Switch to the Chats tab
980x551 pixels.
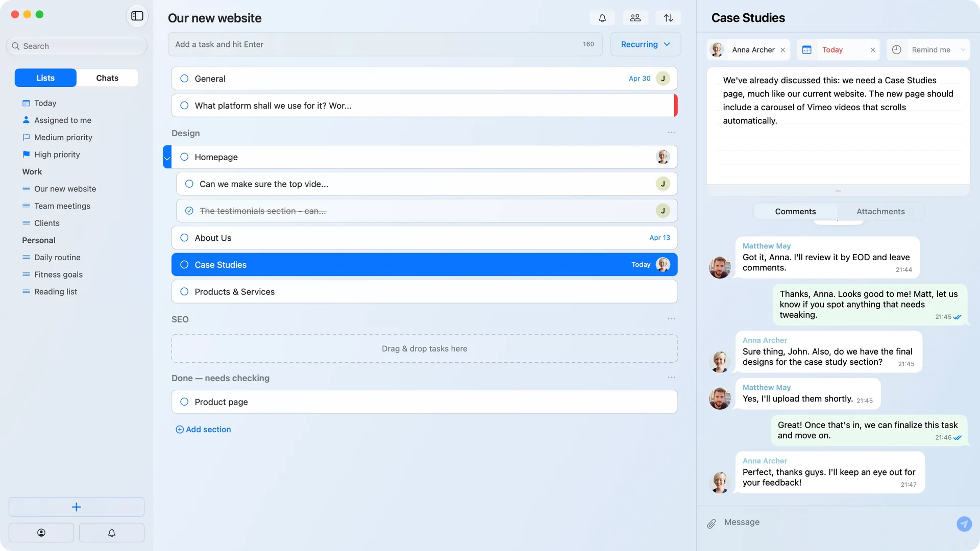(107, 78)
